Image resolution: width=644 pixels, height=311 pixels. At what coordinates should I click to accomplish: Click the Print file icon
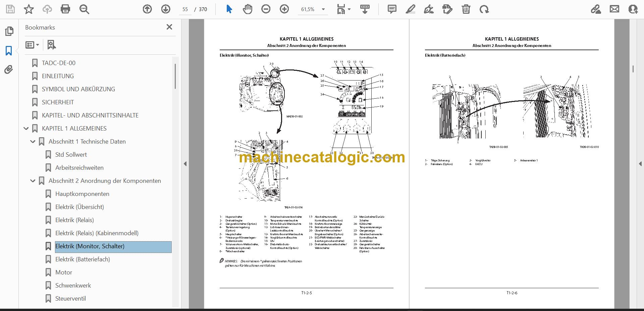65,9
